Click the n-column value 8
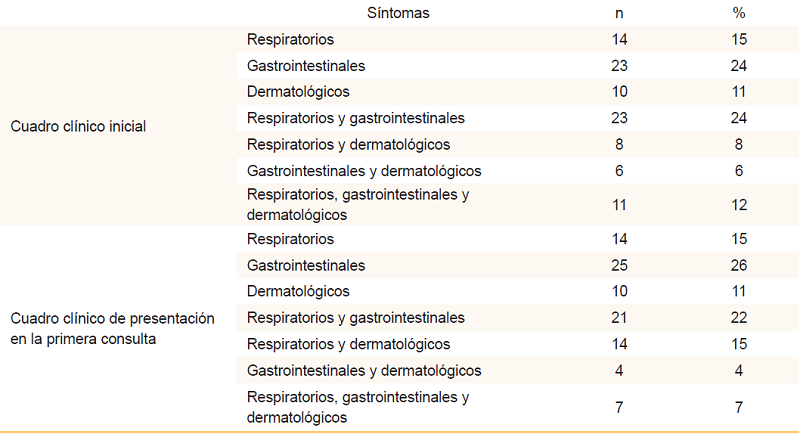The image size is (800, 434). tap(620, 144)
